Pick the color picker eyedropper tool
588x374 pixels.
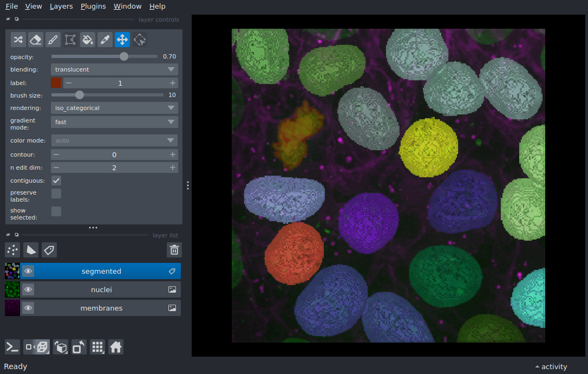click(105, 40)
